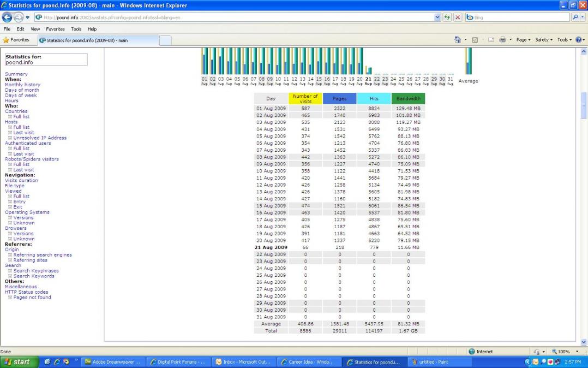Open the Print options dropdown arrow

click(511, 40)
